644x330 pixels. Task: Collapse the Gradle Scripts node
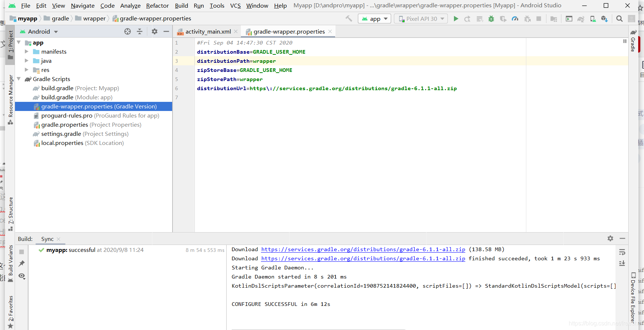[19, 79]
